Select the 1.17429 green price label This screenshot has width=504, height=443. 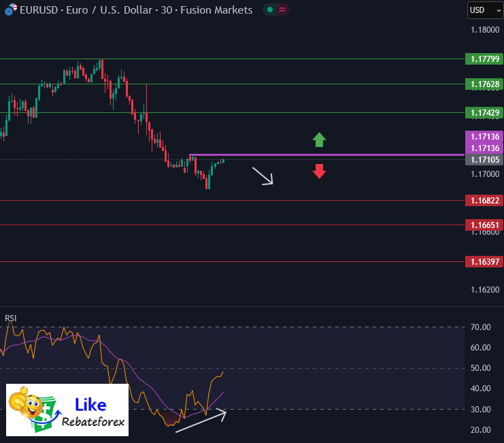484,113
